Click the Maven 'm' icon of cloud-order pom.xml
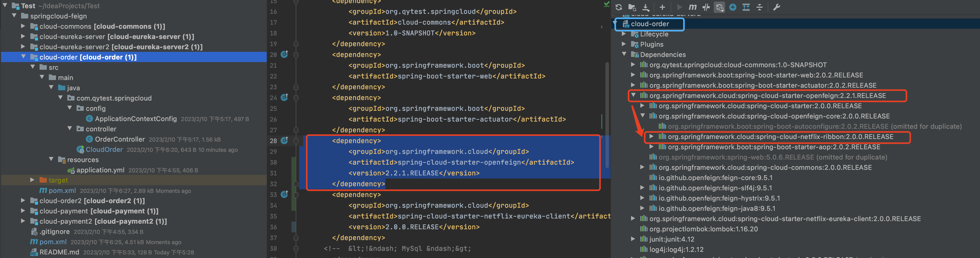The width and height of the screenshot is (980, 258). pos(43,190)
